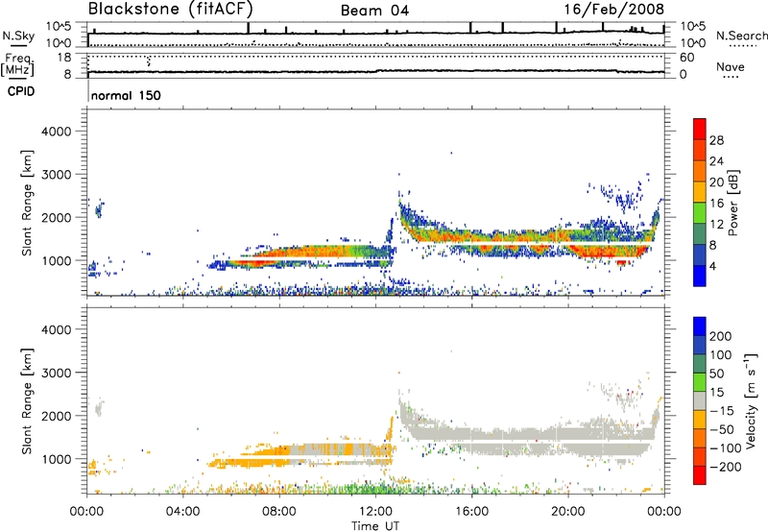Click the 50 label on velocity colorbar

[x=716, y=374]
